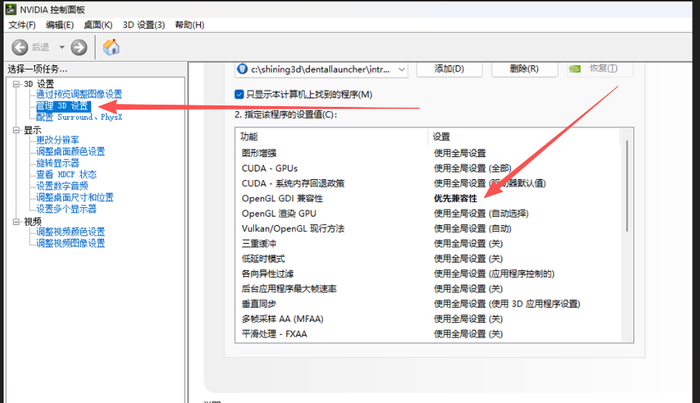This screenshot has height=403, width=700.
Task: Open 调整视频颜色设置 page
Action: (x=71, y=232)
